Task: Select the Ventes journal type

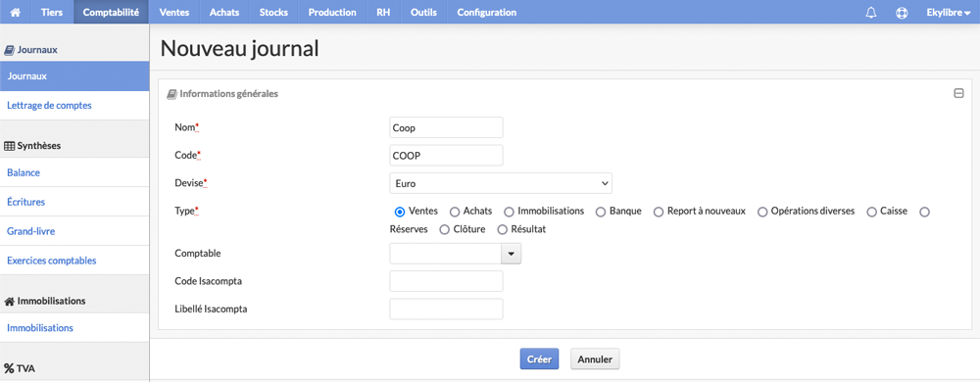Action: (x=400, y=212)
